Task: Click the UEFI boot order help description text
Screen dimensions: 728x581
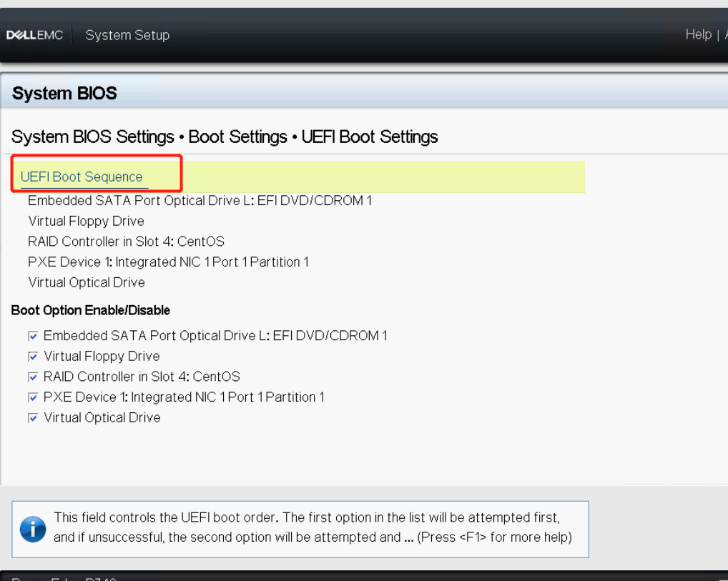Action: [x=313, y=527]
